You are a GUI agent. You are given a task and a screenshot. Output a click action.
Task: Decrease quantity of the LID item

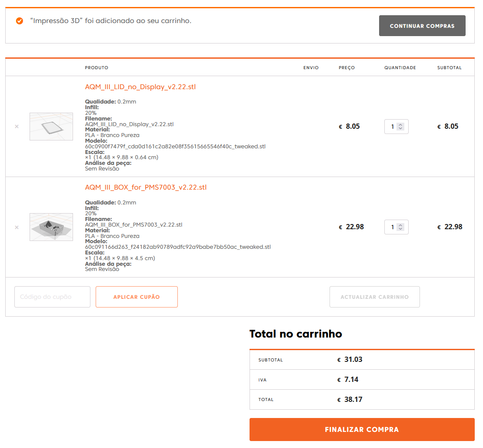click(x=401, y=129)
